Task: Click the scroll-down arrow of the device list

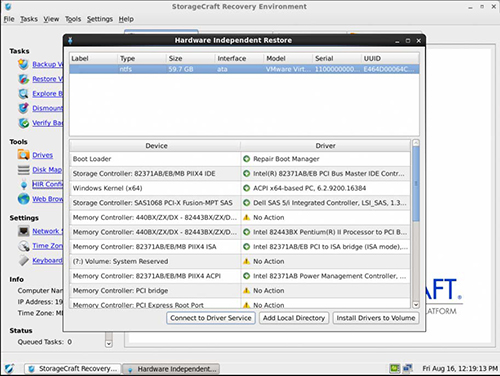Action: pos(416,305)
